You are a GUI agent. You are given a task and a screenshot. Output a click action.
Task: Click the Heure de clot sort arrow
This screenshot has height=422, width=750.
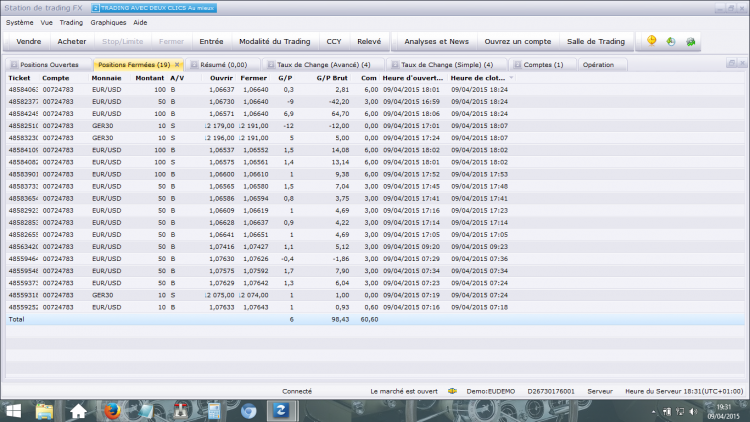511,78
